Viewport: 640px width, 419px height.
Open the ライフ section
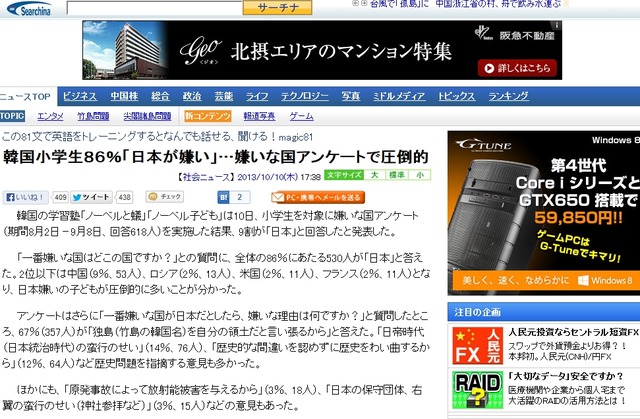[x=257, y=96]
